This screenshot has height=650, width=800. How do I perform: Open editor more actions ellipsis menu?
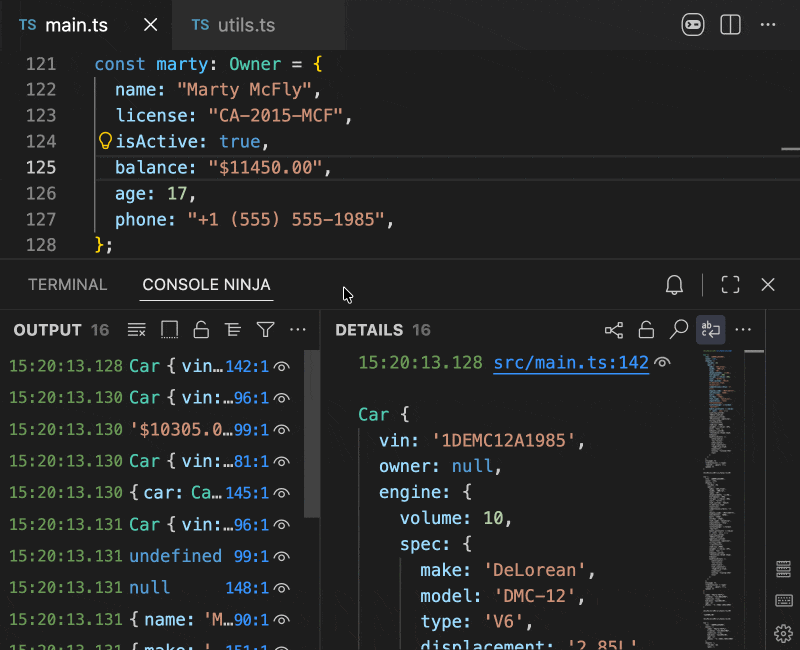[x=768, y=25]
